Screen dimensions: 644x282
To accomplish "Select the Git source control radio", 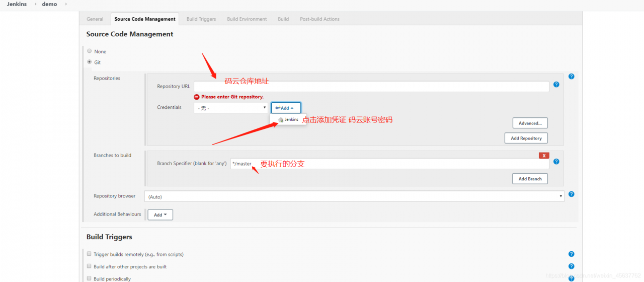I will (x=90, y=62).
